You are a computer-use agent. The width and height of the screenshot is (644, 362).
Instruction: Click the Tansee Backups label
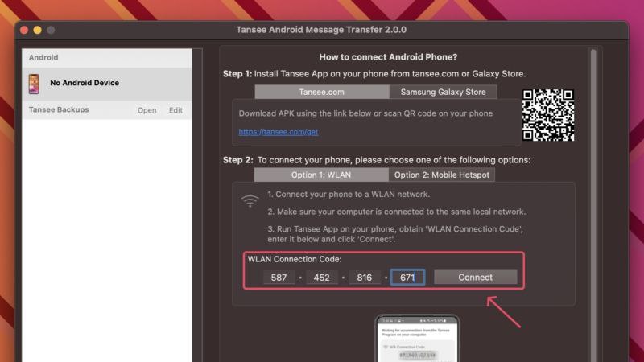(59, 109)
